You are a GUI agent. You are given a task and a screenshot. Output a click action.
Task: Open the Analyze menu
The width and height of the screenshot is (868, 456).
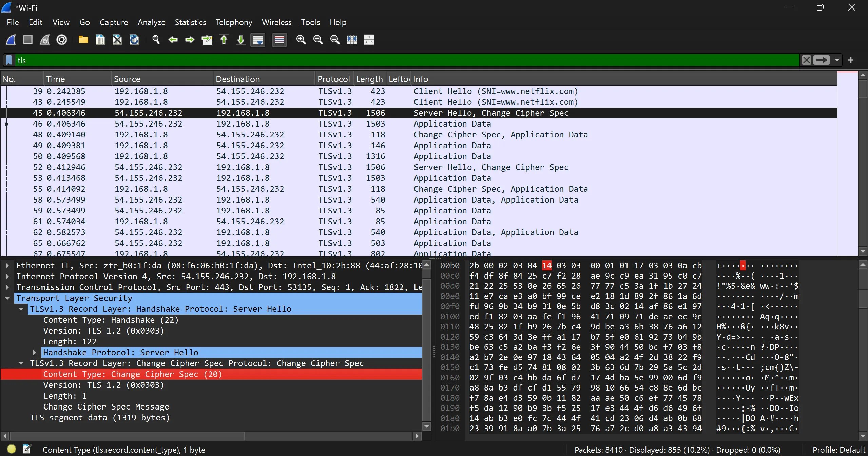151,22
